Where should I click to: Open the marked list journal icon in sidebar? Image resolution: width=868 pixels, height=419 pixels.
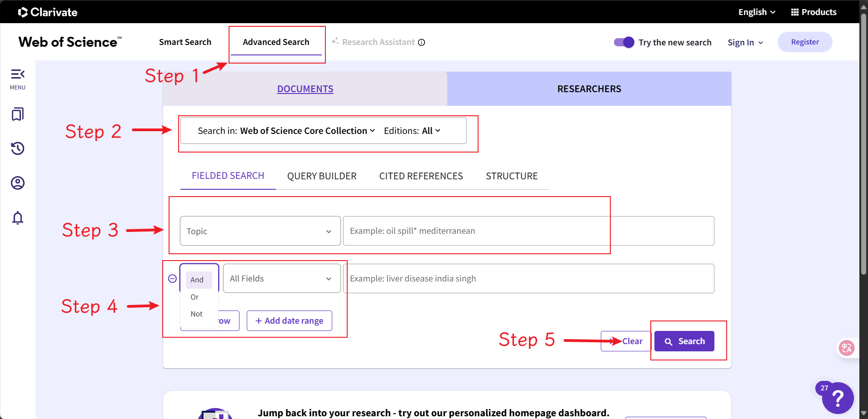pyautogui.click(x=17, y=114)
